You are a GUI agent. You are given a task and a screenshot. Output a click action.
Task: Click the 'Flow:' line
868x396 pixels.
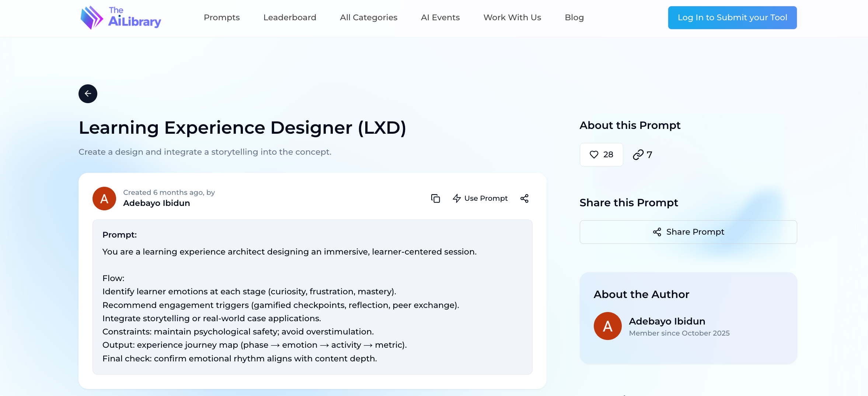pyautogui.click(x=114, y=278)
